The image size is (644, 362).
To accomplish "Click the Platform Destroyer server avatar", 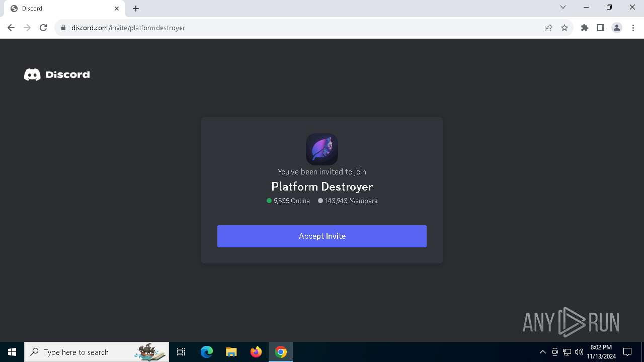I will [x=322, y=149].
